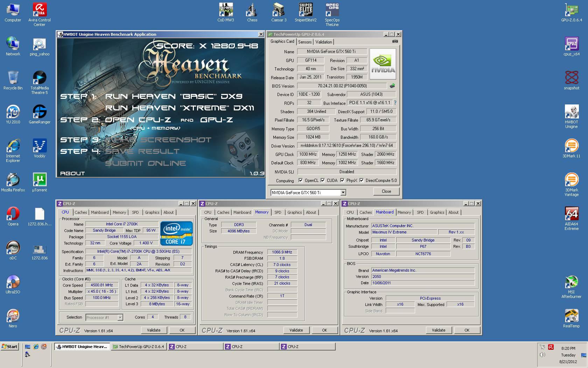Open the SpecOps TheLine desktop icon
Image resolution: width=588 pixels, height=368 pixels.
pyautogui.click(x=332, y=14)
